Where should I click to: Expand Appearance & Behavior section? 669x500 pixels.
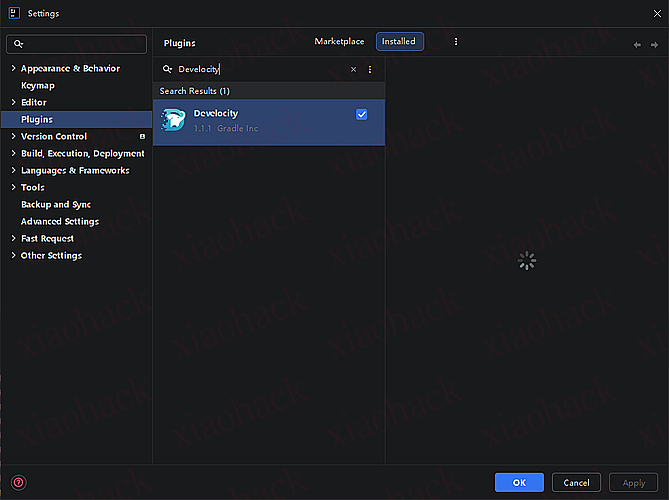(13, 69)
